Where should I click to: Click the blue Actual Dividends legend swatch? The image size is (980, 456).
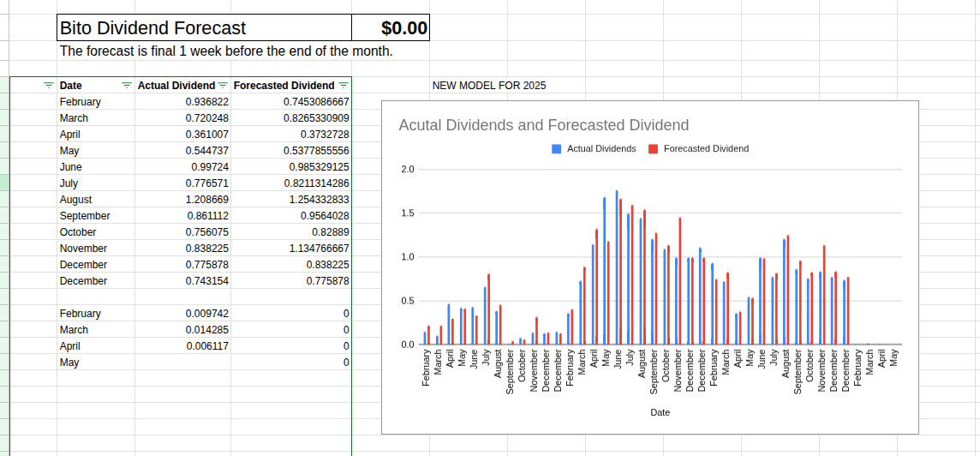pos(556,149)
